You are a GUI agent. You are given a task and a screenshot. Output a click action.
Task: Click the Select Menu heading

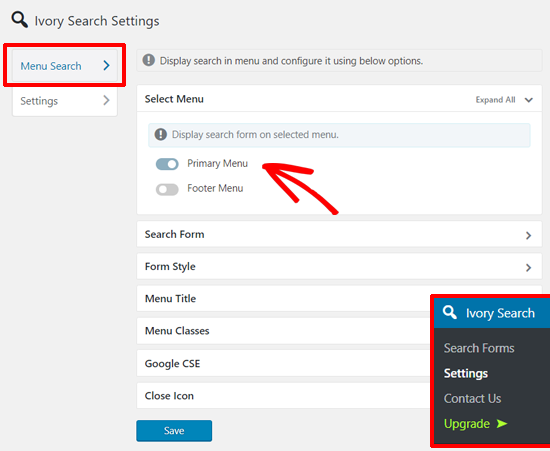click(x=174, y=99)
